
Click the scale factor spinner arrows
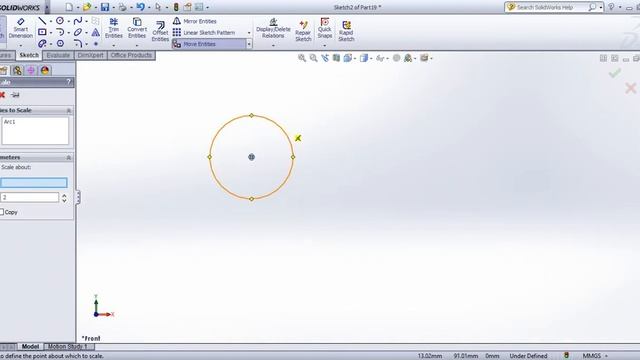(x=64, y=198)
